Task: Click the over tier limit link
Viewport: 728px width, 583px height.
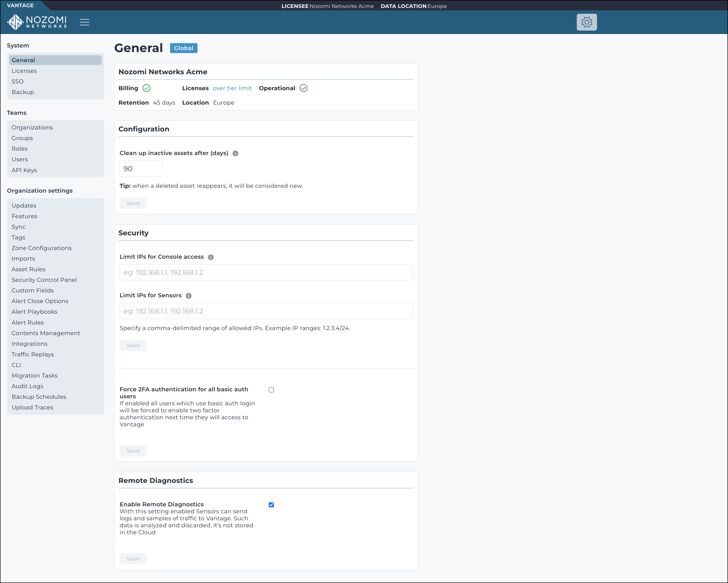Action: [232, 88]
